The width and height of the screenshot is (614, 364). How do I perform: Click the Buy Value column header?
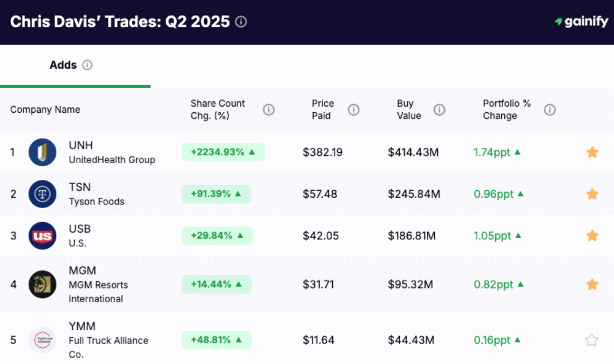pos(409,110)
